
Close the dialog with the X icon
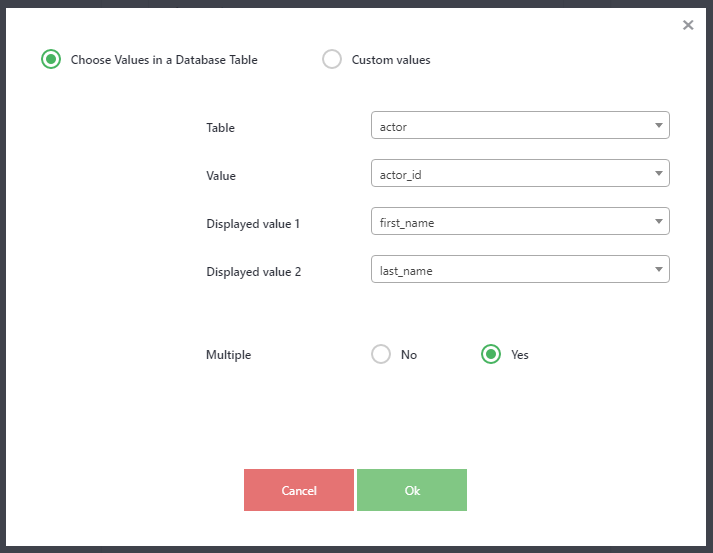688,25
